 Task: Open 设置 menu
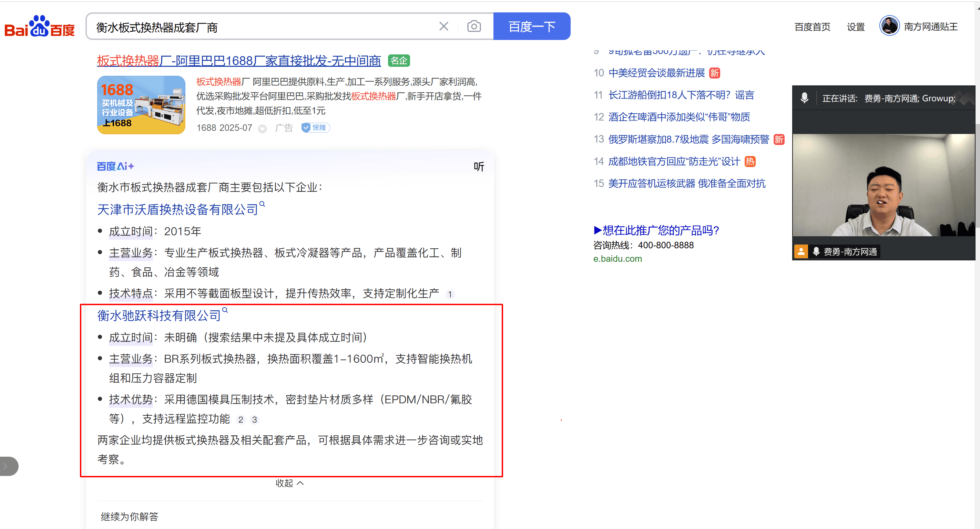[x=856, y=27]
